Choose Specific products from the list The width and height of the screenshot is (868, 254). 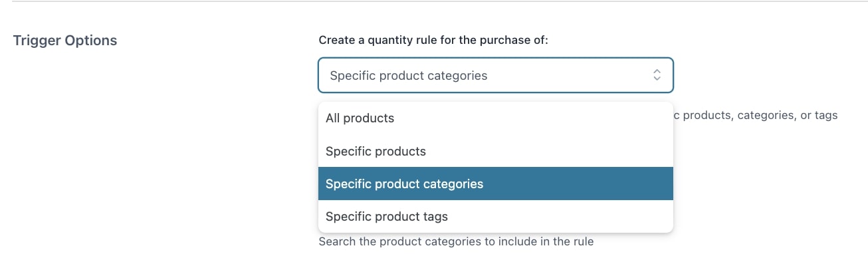point(496,151)
